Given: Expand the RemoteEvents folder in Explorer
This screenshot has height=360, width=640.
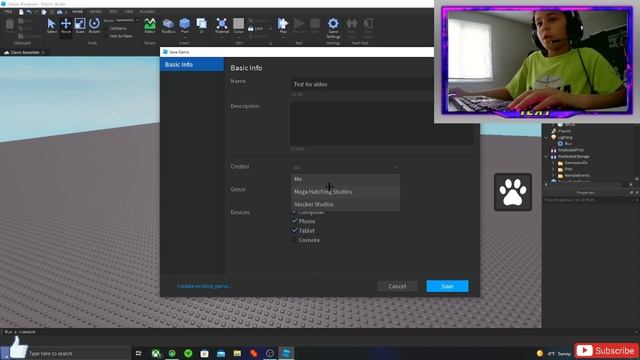Looking at the screenshot, I should pyautogui.click(x=554, y=176).
